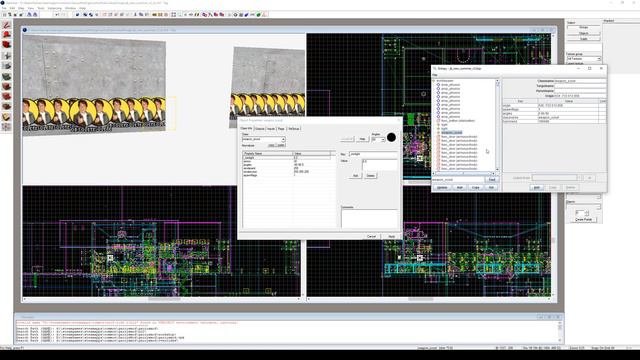
Task: Open the Class dropdown showing weapon_scout
Action: 264,140
